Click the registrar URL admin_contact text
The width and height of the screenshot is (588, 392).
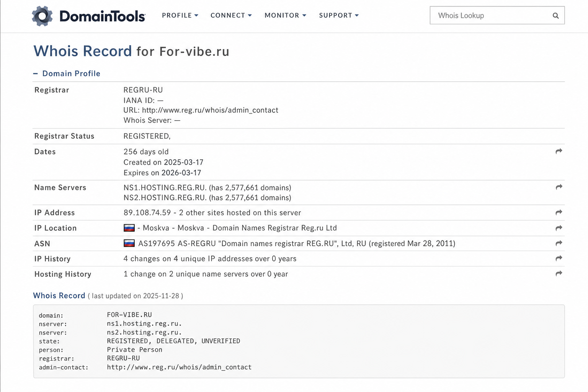(x=210, y=110)
